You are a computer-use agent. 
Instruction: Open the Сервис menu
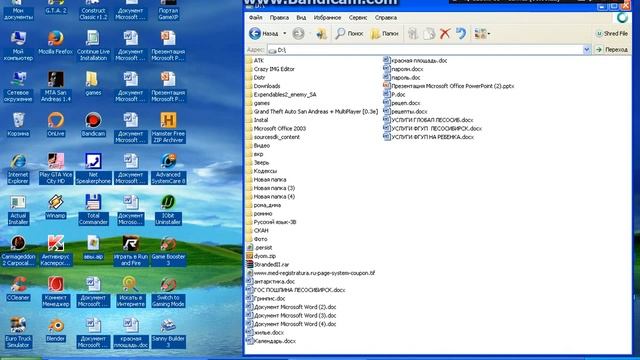(358, 18)
